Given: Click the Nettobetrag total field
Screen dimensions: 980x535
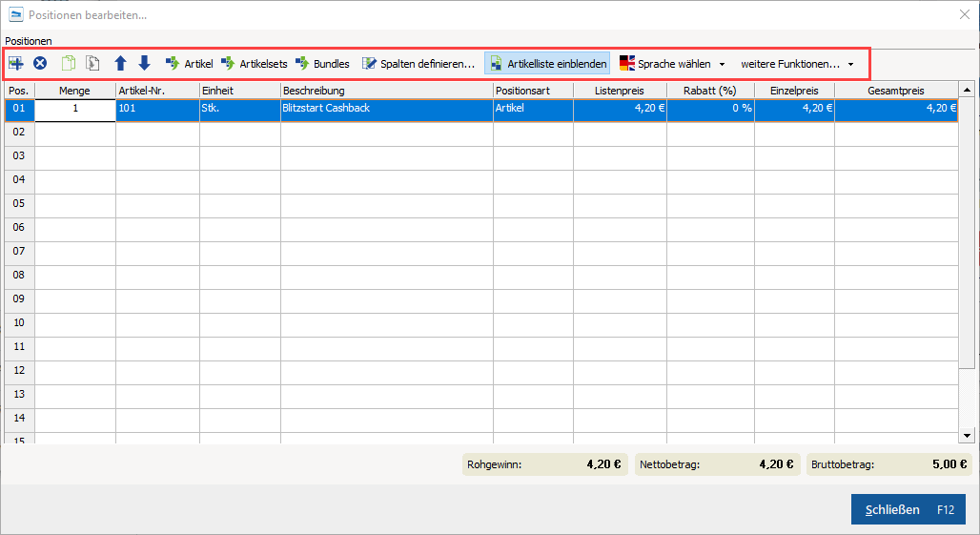Looking at the screenshot, I should (x=718, y=464).
